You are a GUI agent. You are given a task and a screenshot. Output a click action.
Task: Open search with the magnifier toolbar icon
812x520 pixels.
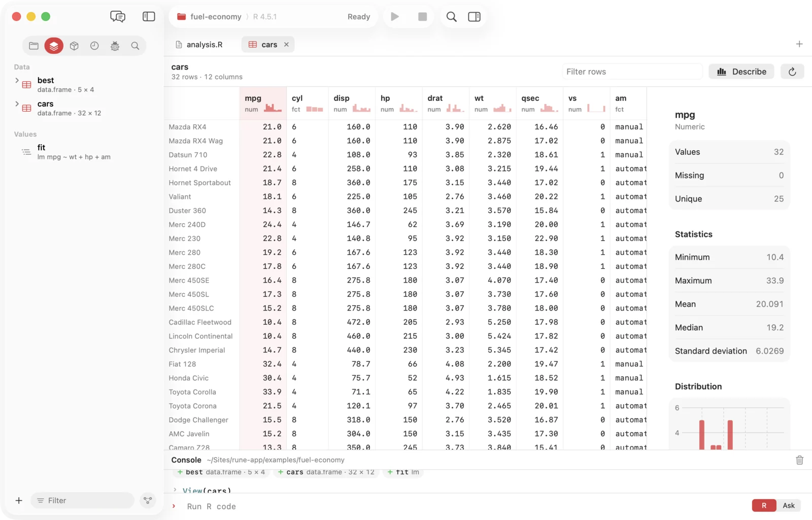(x=451, y=16)
